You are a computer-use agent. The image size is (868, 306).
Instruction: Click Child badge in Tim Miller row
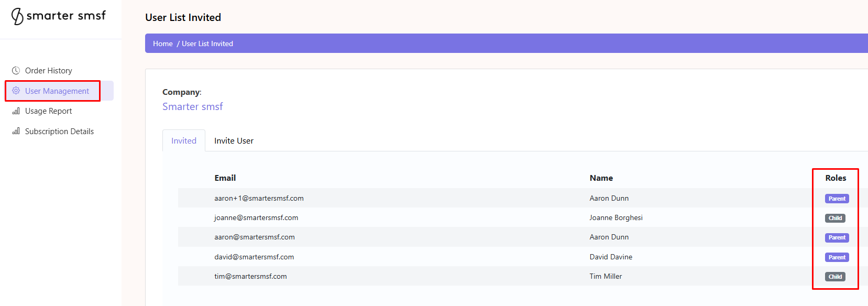[835, 277]
